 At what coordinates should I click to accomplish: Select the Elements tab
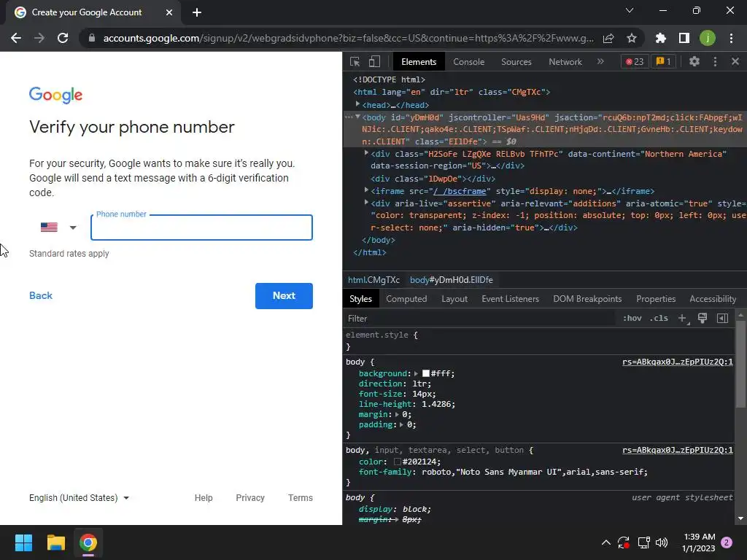418,62
